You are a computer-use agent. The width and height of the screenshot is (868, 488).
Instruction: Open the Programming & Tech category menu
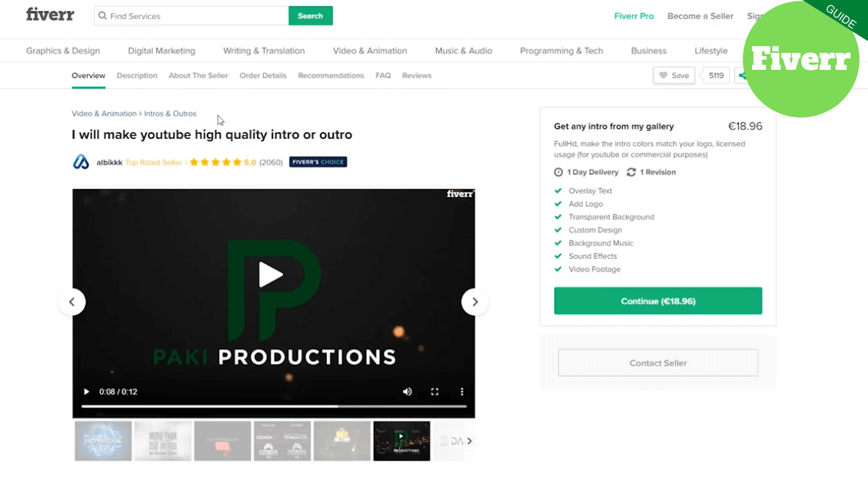tap(561, 51)
